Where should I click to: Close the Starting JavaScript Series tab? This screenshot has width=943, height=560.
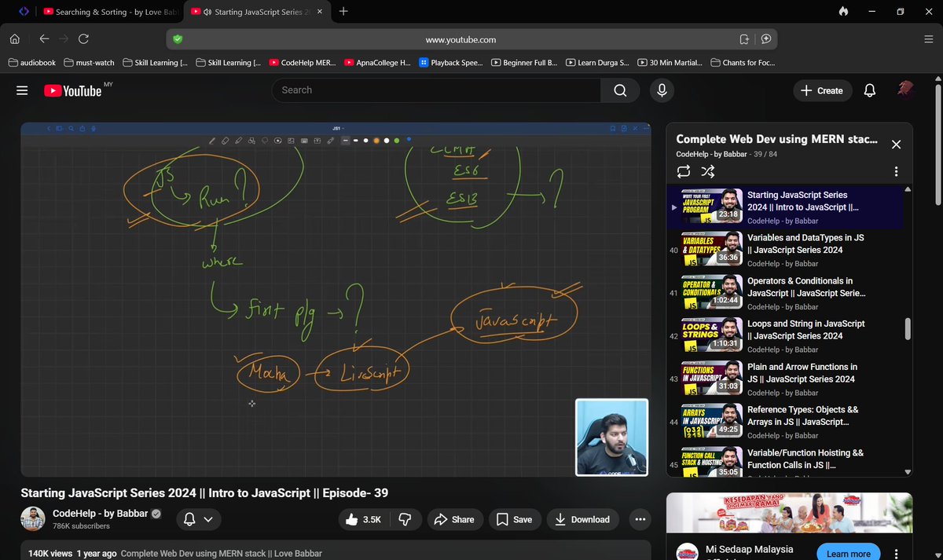(x=319, y=12)
